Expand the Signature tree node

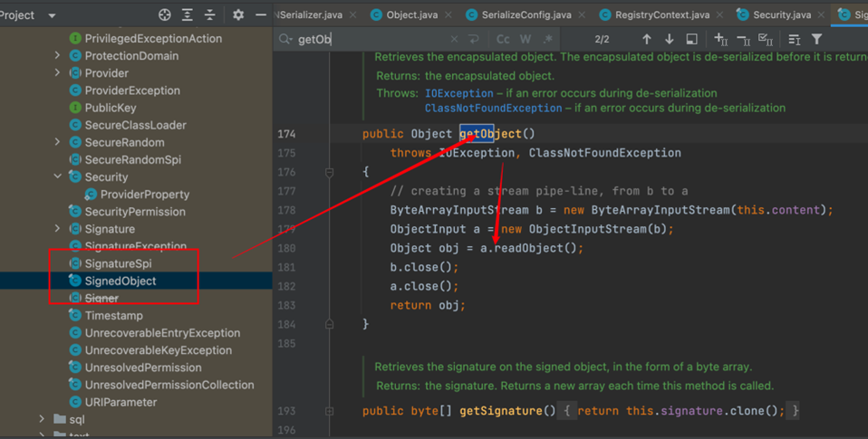58,228
